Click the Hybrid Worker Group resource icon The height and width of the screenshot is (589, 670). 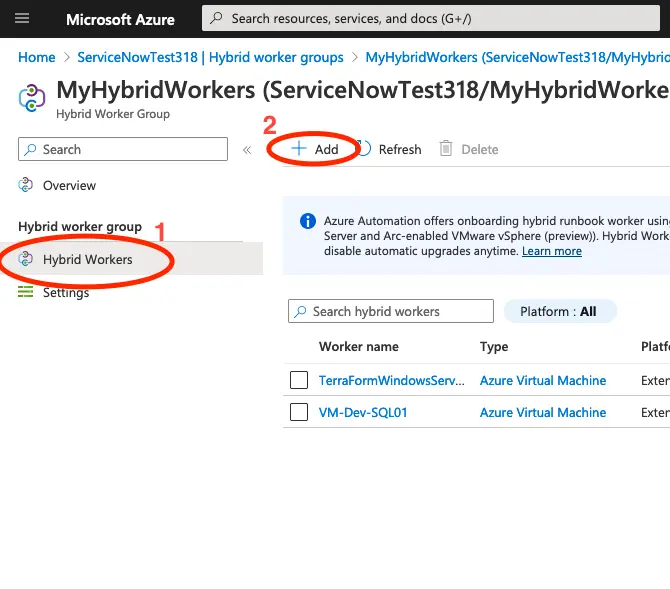pyautogui.click(x=32, y=98)
